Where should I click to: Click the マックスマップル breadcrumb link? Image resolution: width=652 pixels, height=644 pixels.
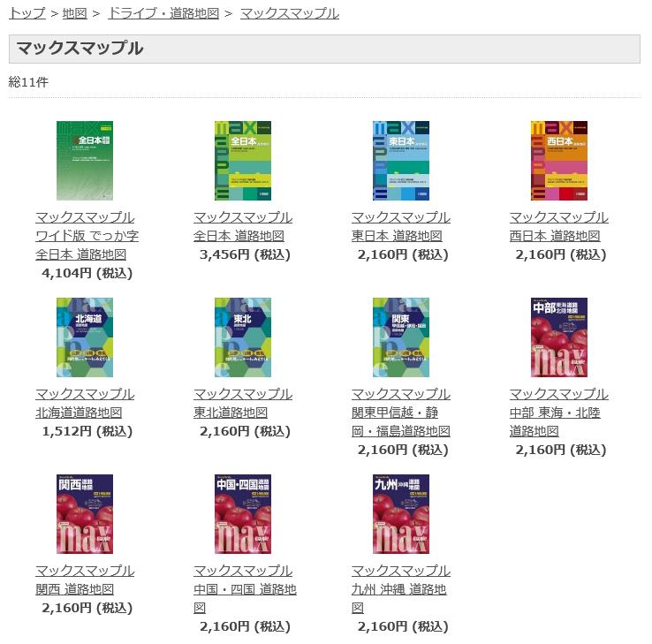coord(290,13)
